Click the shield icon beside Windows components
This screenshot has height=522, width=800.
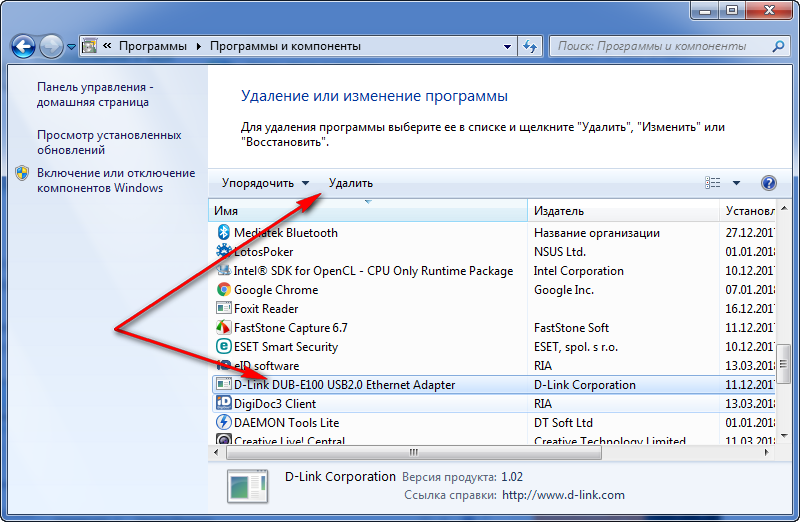22,173
